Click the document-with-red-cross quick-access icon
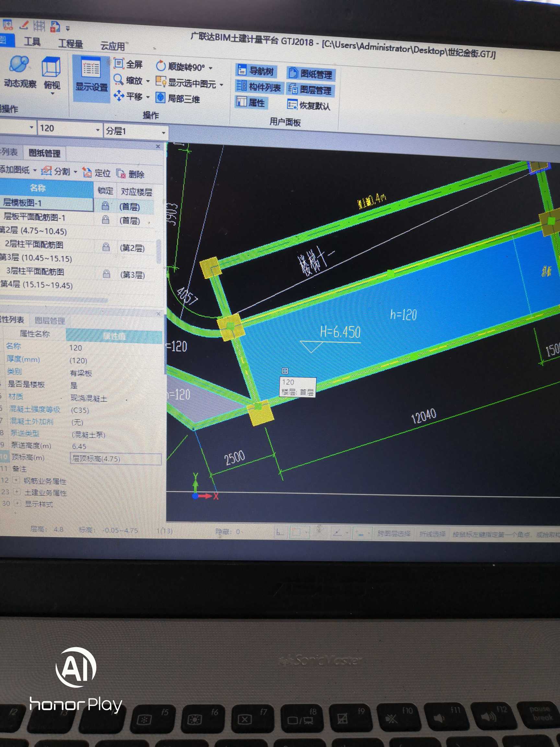The height and width of the screenshot is (747, 560). click(x=55, y=27)
